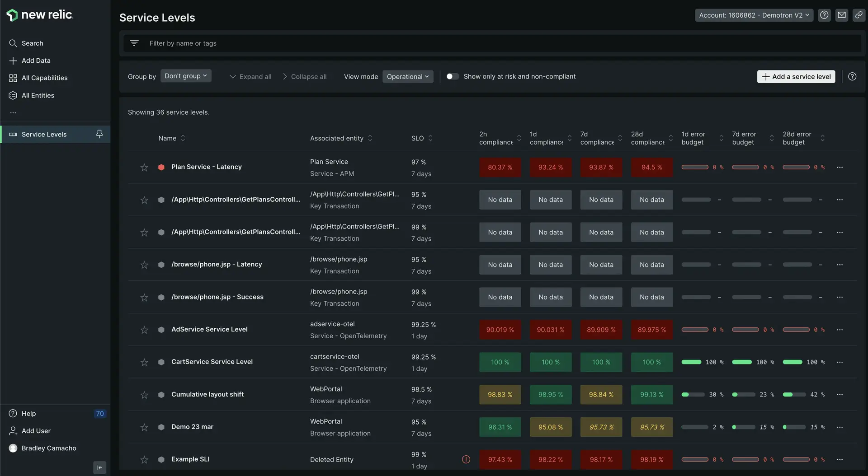Open the Group by Don't group dropdown
Viewport: 868px width, 476px height.
(x=186, y=76)
